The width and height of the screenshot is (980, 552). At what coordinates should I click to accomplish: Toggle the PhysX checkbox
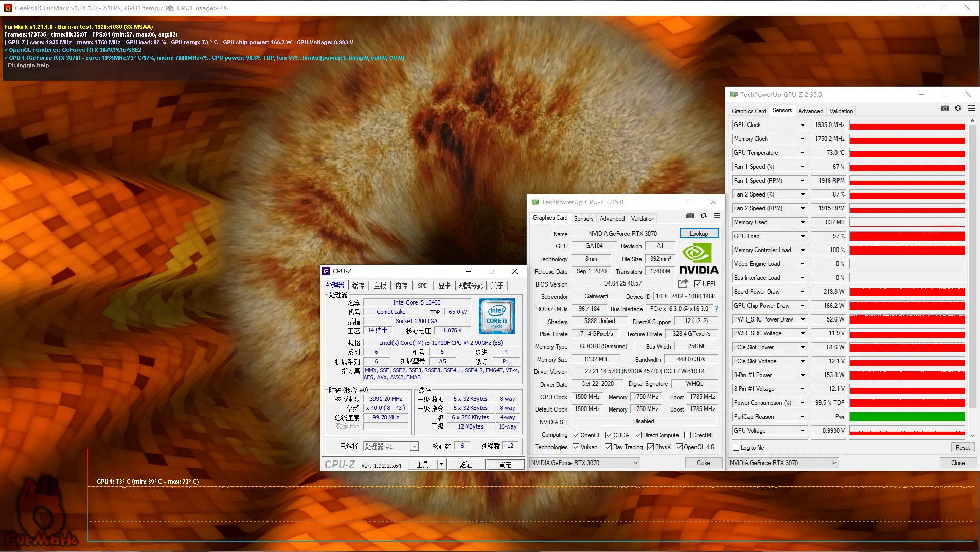coord(651,447)
